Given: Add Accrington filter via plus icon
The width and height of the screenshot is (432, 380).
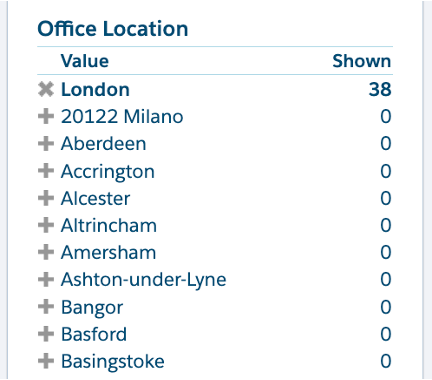Looking at the screenshot, I should (x=46, y=171).
